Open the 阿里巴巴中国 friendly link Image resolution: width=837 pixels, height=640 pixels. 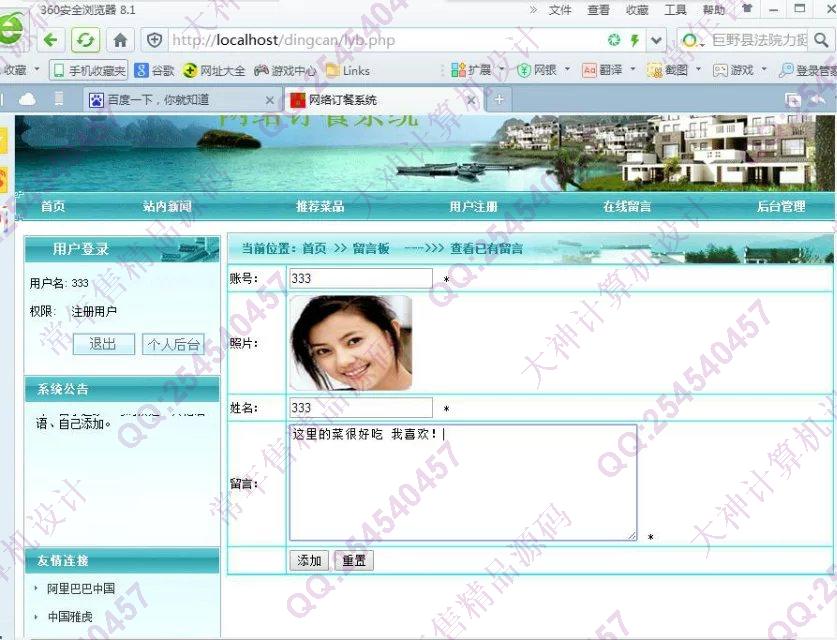click(x=81, y=588)
